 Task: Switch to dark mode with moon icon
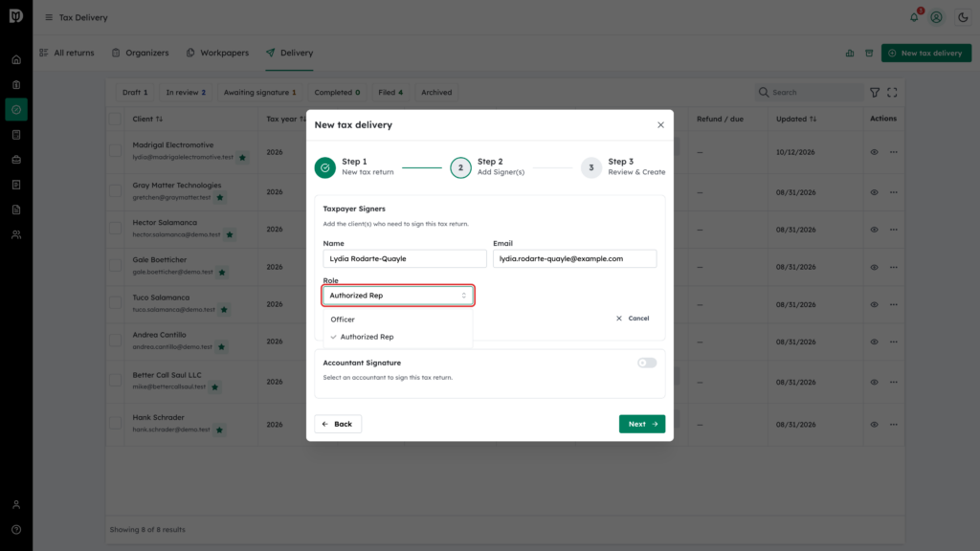[963, 17]
